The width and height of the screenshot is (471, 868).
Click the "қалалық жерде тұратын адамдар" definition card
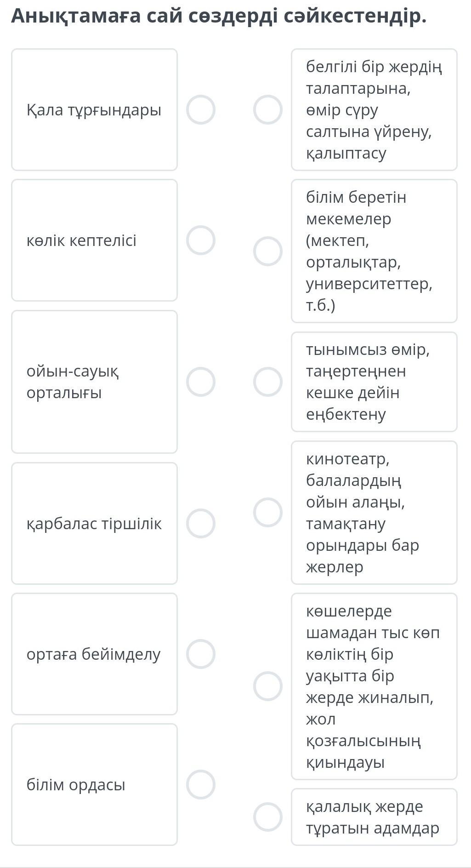pyautogui.click(x=374, y=817)
